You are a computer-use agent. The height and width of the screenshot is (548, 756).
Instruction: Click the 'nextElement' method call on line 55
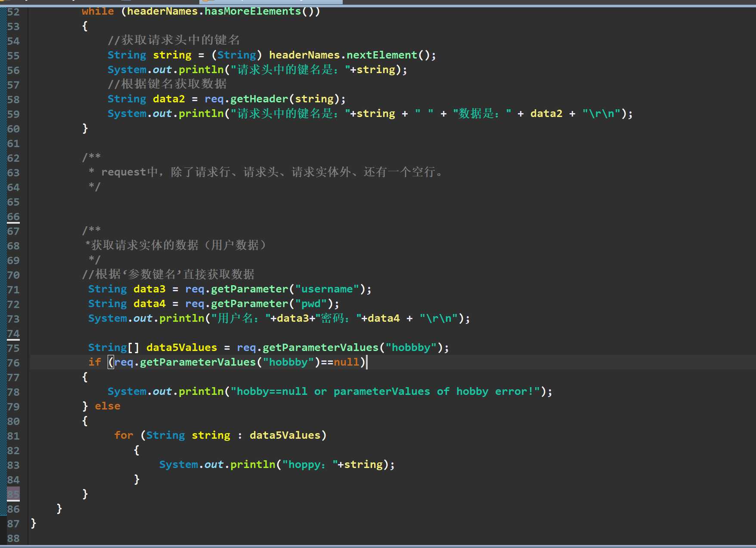coord(382,55)
